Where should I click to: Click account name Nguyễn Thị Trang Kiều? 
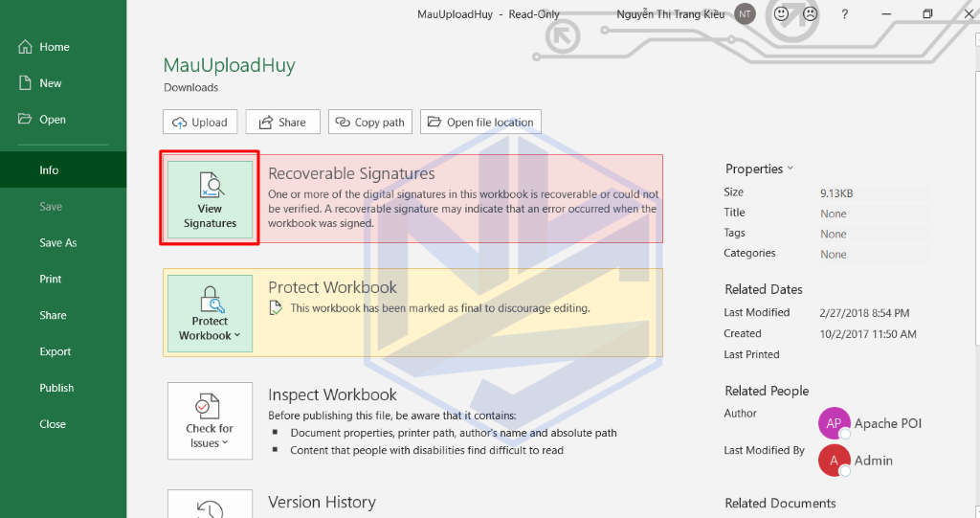670,13
